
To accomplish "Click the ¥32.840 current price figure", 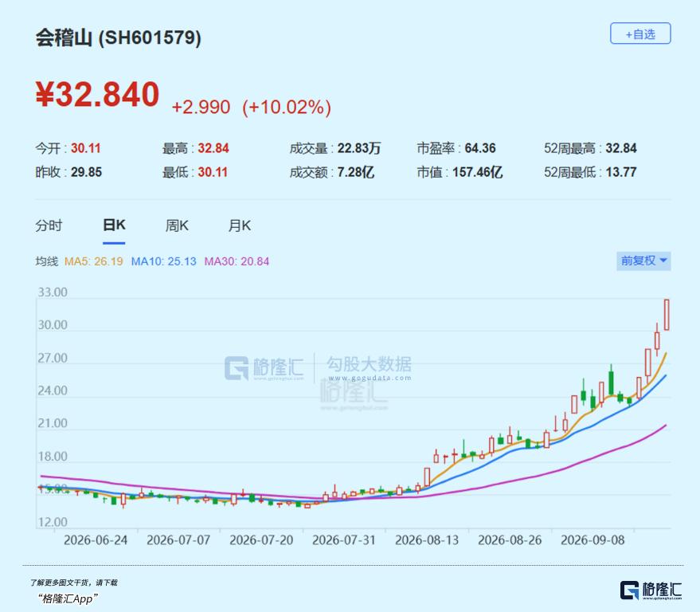I will point(97,94).
